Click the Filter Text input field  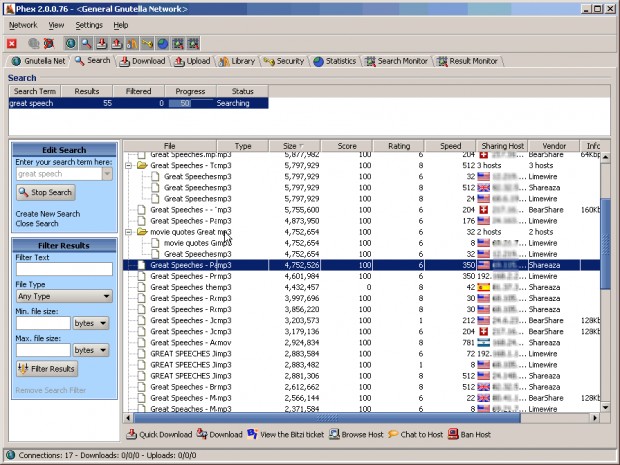(x=63, y=269)
